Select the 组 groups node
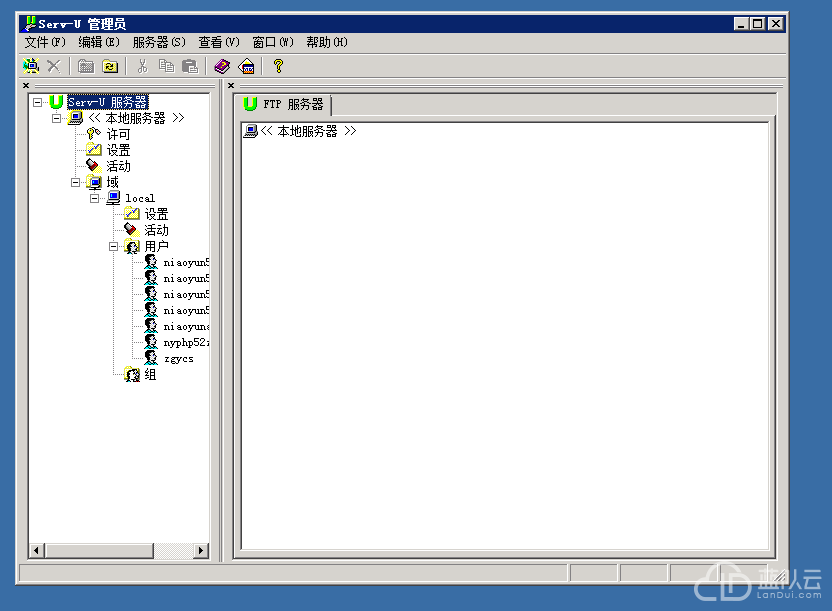Viewport: 832px width, 611px height. coord(150,374)
